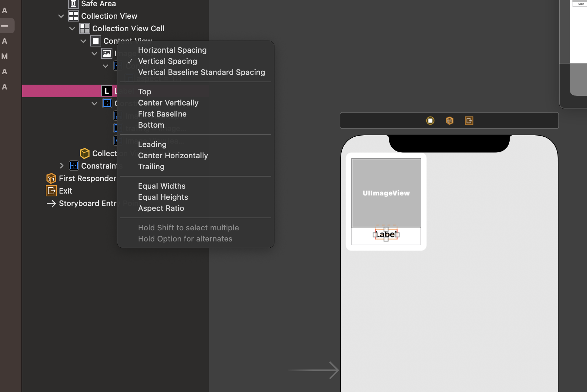This screenshot has width=587, height=392.
Task: Select the Collection View Cell row text
Action: pyautogui.click(x=128, y=28)
